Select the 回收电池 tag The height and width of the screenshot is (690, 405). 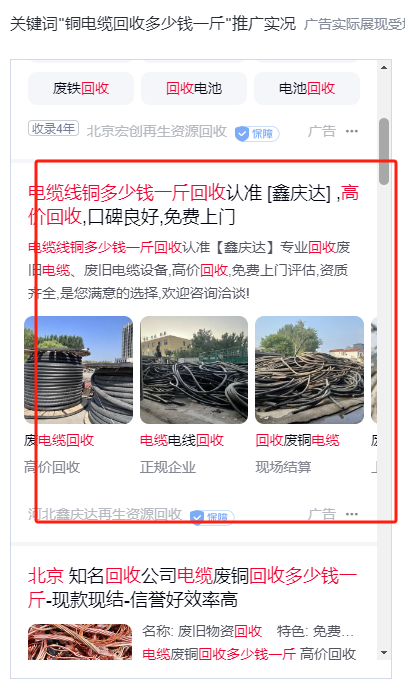click(194, 88)
